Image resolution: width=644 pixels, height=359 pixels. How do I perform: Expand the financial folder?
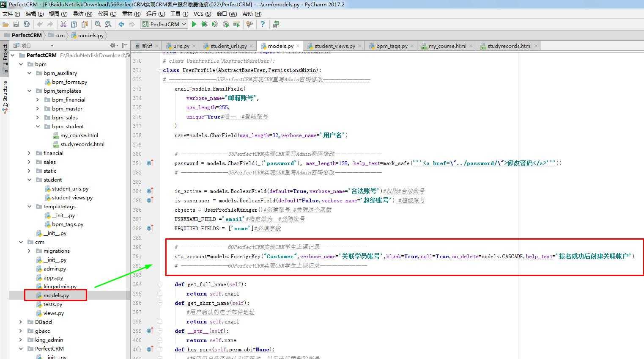point(29,153)
